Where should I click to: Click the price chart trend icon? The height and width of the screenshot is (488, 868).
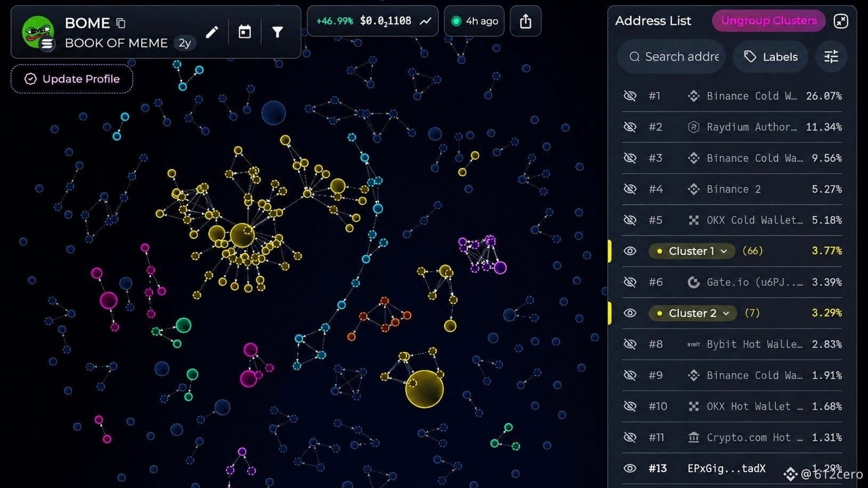[x=425, y=21]
